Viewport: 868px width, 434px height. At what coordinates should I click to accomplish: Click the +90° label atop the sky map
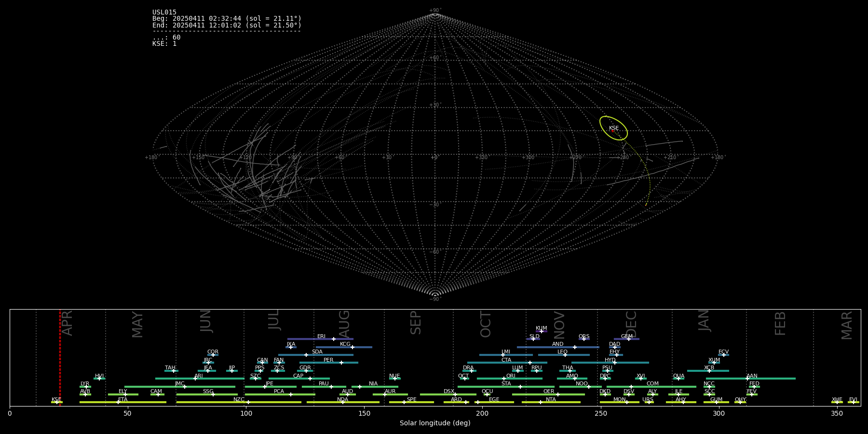tap(435, 11)
